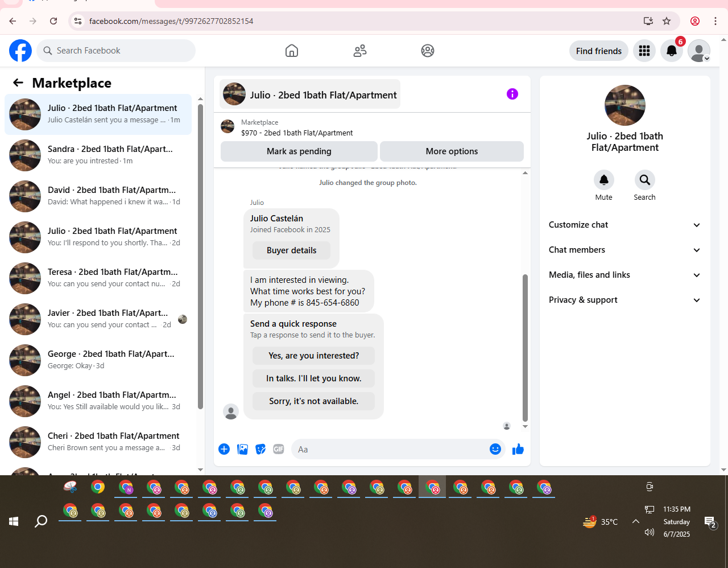Open the Groups icon in top nav
The width and height of the screenshot is (728, 568).
click(428, 51)
